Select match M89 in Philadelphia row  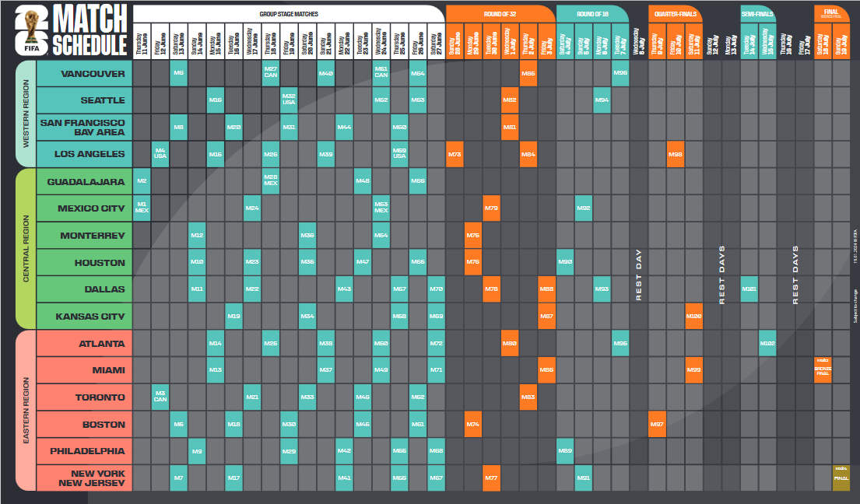click(565, 451)
